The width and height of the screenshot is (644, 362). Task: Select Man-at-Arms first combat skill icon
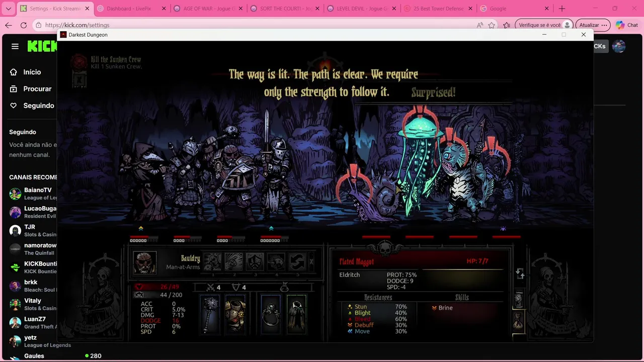[212, 262]
